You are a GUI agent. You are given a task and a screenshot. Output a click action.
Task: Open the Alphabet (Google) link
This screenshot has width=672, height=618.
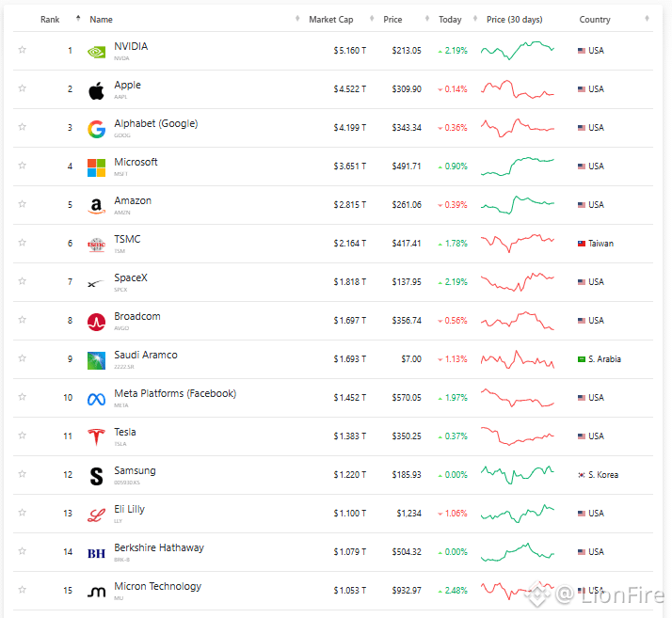(156, 123)
